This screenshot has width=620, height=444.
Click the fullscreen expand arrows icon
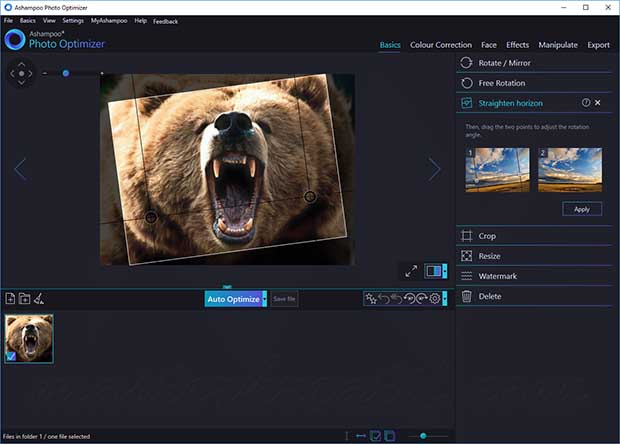411,271
